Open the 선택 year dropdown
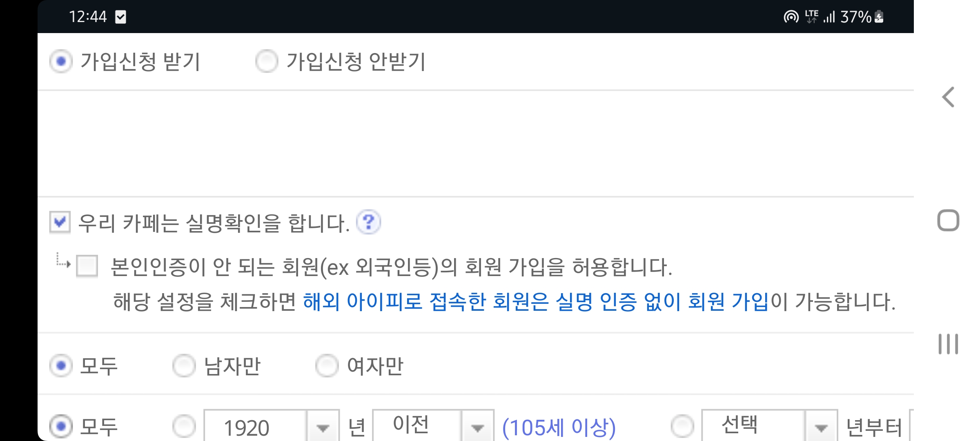The image size is (980, 441). click(x=769, y=425)
